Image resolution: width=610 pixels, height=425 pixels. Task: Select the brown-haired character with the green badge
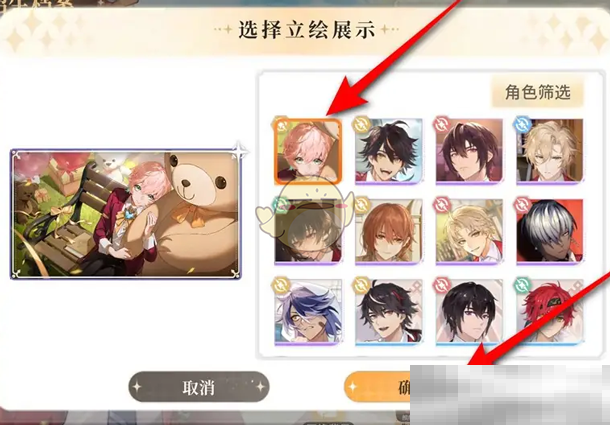coord(308,232)
